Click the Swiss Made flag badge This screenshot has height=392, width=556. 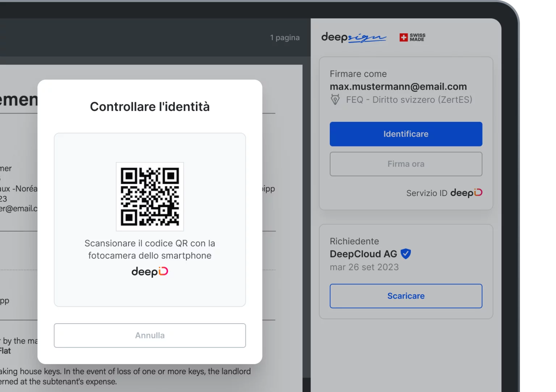412,37
